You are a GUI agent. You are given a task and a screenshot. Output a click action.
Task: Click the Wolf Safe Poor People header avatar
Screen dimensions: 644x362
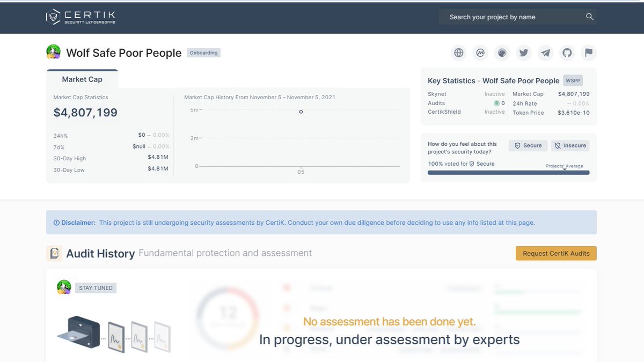click(x=53, y=52)
